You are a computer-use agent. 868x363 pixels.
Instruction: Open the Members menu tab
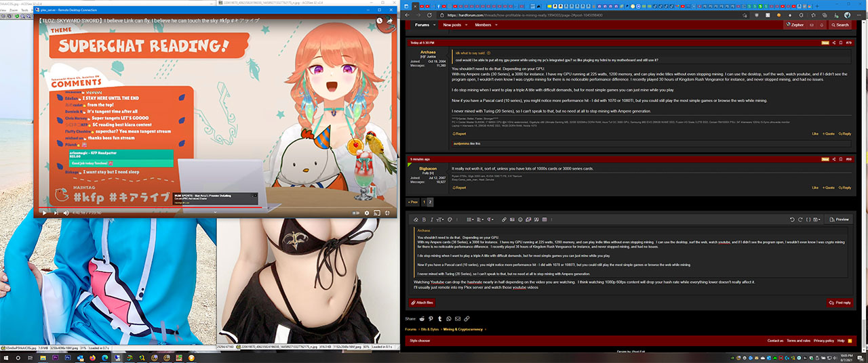coord(483,25)
